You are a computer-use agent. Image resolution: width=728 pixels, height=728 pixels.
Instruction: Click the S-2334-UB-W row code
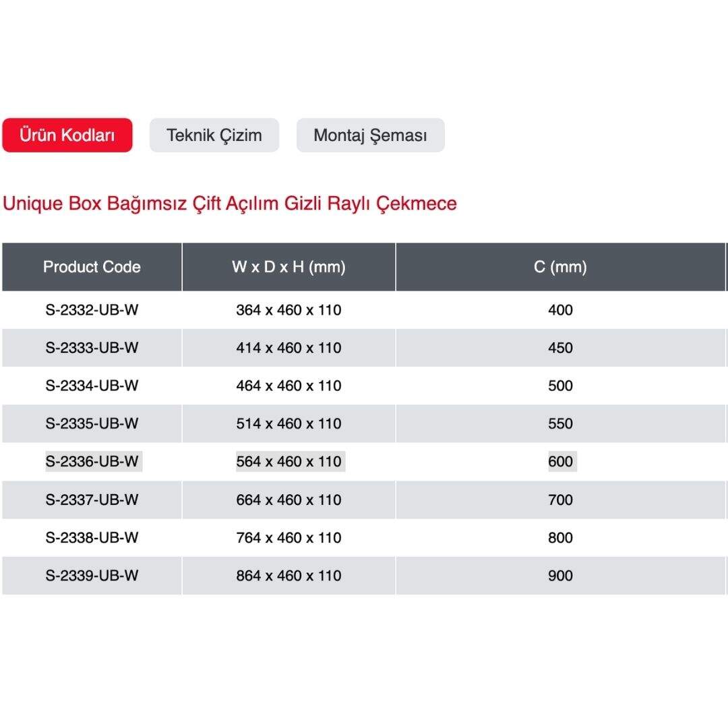tap(92, 386)
